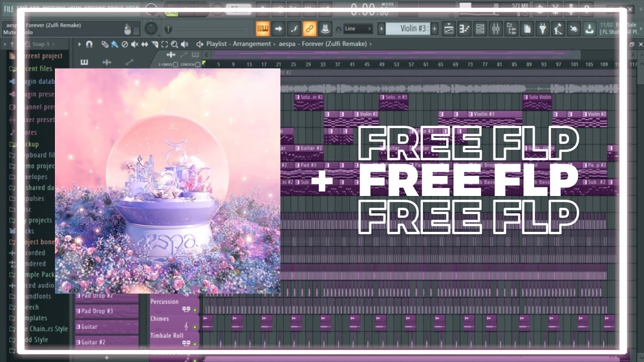Select the Delete tool in playlist toolbar
Screen dimensions: 644x362
(124, 44)
